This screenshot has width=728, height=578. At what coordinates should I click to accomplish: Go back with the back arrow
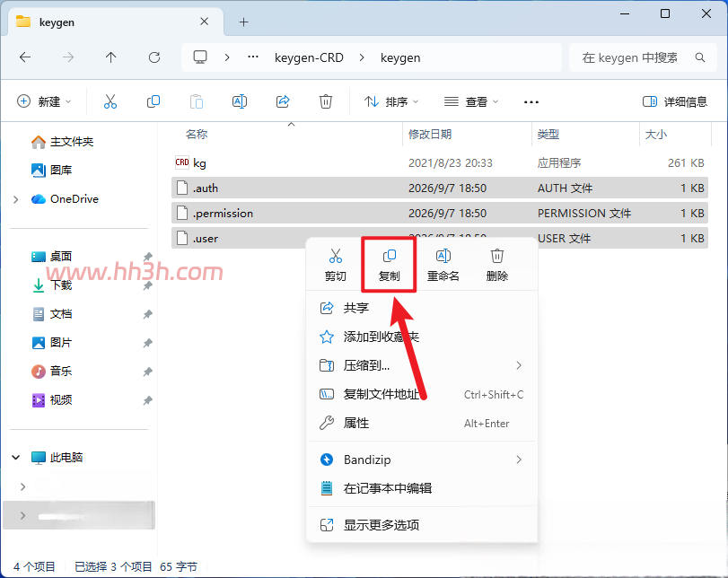click(x=25, y=57)
